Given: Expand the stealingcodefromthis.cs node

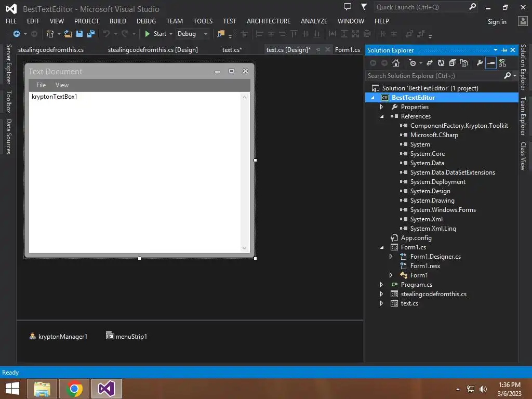Looking at the screenshot, I should coord(382,294).
